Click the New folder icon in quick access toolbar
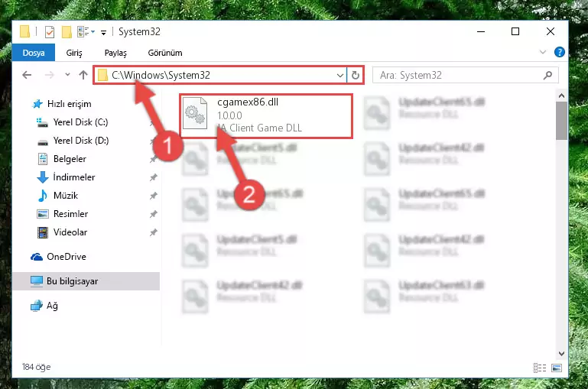Viewport: 588px width, 389px height. (x=67, y=32)
